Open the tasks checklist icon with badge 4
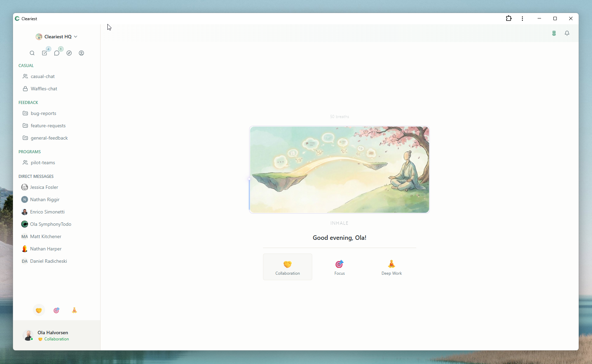Image resolution: width=592 pixels, height=364 pixels. click(44, 53)
